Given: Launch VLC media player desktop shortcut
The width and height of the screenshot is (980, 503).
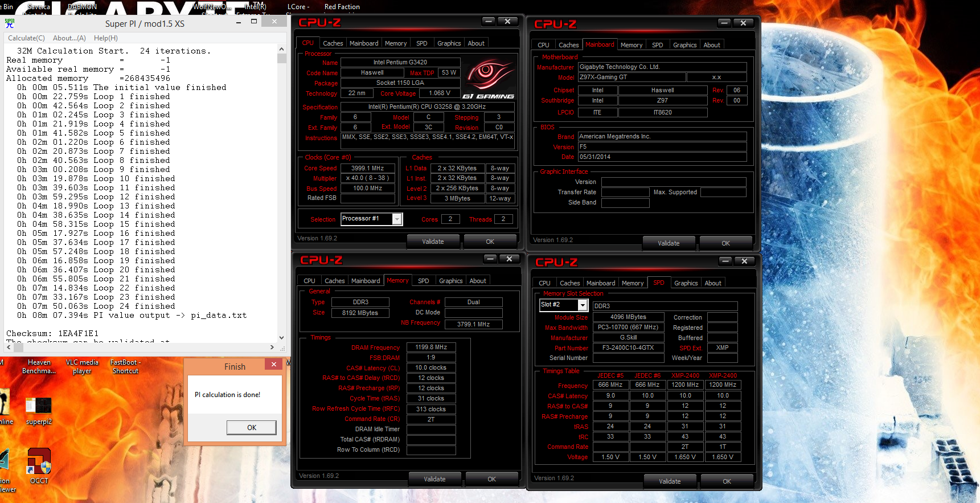Looking at the screenshot, I should 82,366.
